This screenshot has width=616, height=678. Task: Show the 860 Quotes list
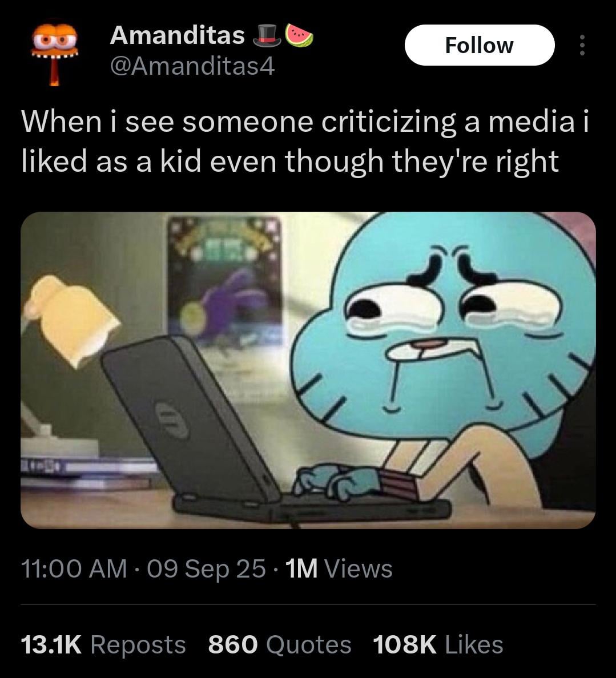pos(279,644)
